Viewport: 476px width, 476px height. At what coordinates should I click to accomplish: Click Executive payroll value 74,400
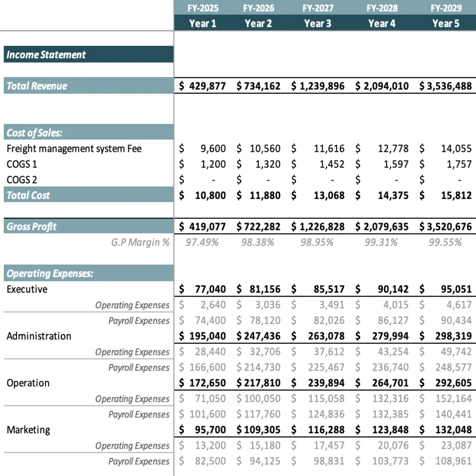tap(210, 320)
